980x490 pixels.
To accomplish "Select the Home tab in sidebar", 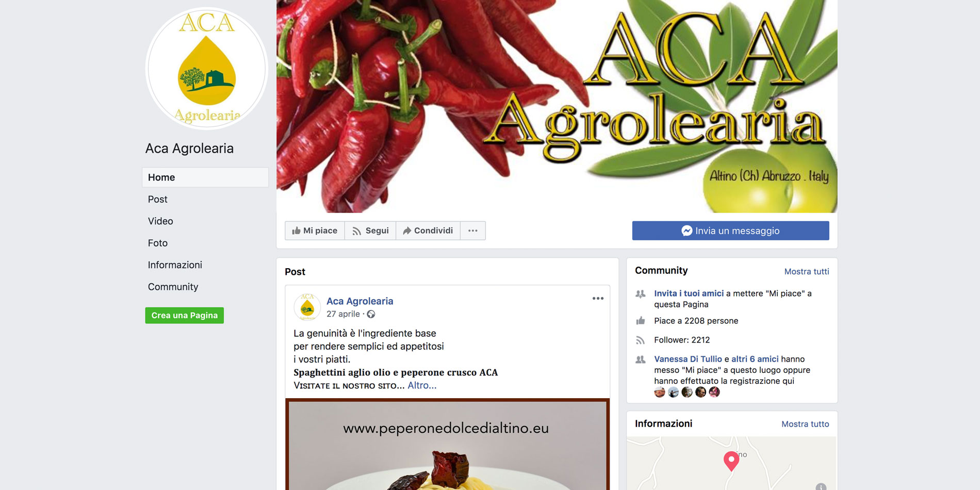I will (x=205, y=177).
